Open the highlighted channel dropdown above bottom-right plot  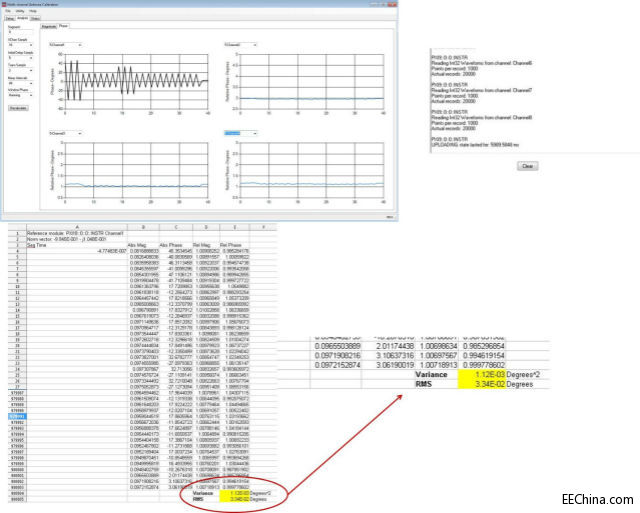[x=241, y=133]
